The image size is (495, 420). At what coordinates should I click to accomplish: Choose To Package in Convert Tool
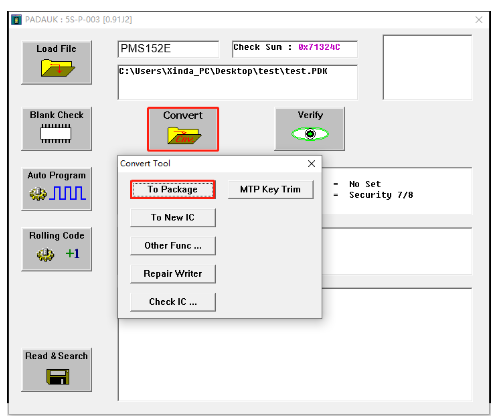click(173, 190)
